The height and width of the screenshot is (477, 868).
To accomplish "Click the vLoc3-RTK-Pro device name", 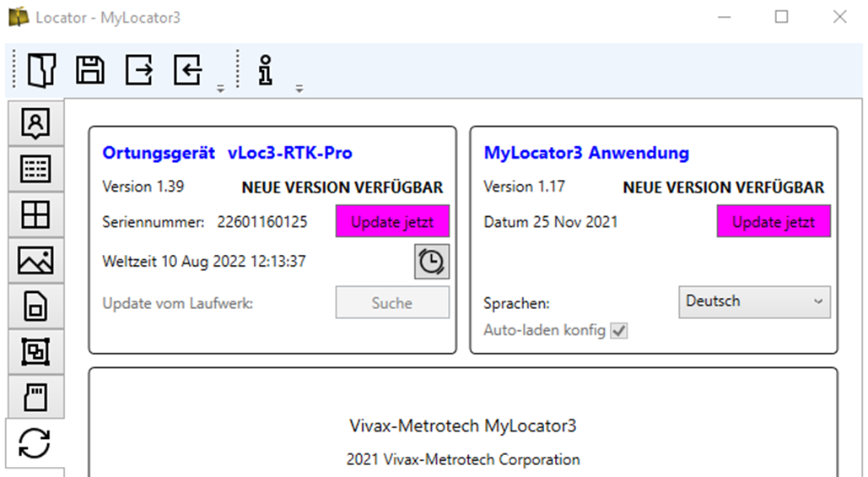I will [x=290, y=153].
